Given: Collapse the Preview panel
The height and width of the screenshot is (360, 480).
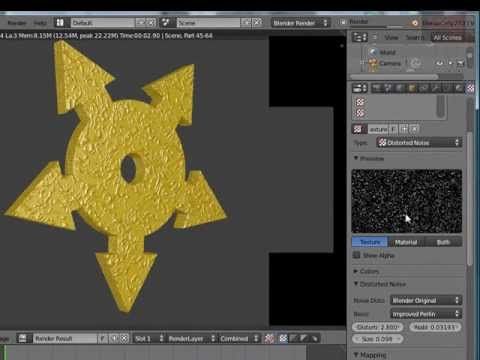Looking at the screenshot, I should pos(356,158).
